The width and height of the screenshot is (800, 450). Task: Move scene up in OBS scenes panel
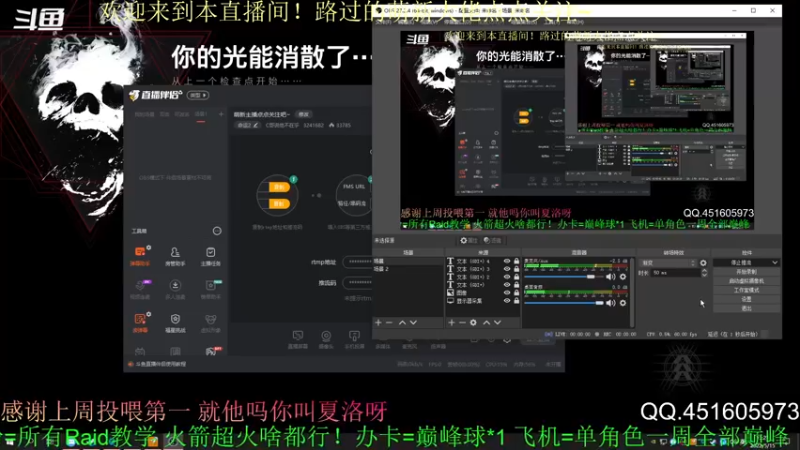tap(402, 322)
